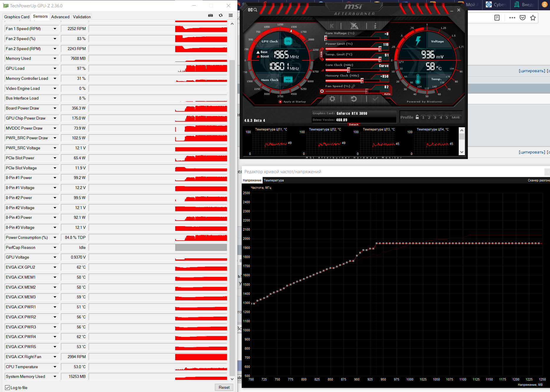Screen dimensions: 550x392
Task: Open browser page actions ellipsis
Action: tap(512, 18)
